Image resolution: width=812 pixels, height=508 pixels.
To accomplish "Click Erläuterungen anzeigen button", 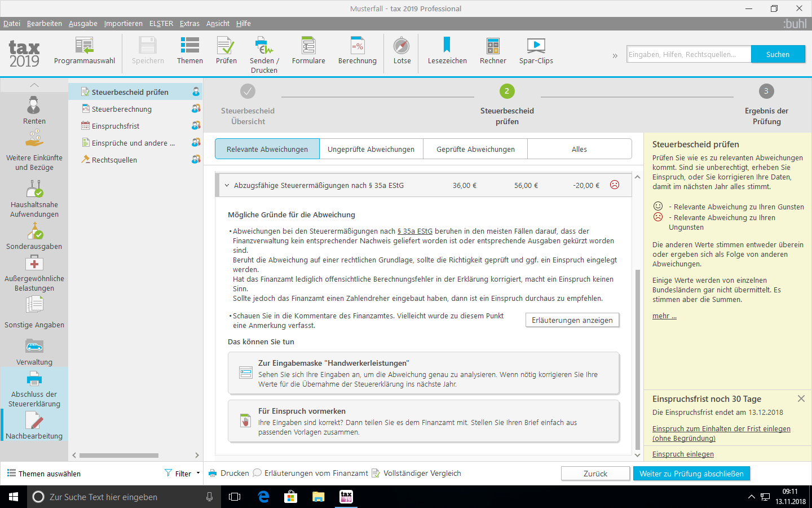I will pos(572,320).
